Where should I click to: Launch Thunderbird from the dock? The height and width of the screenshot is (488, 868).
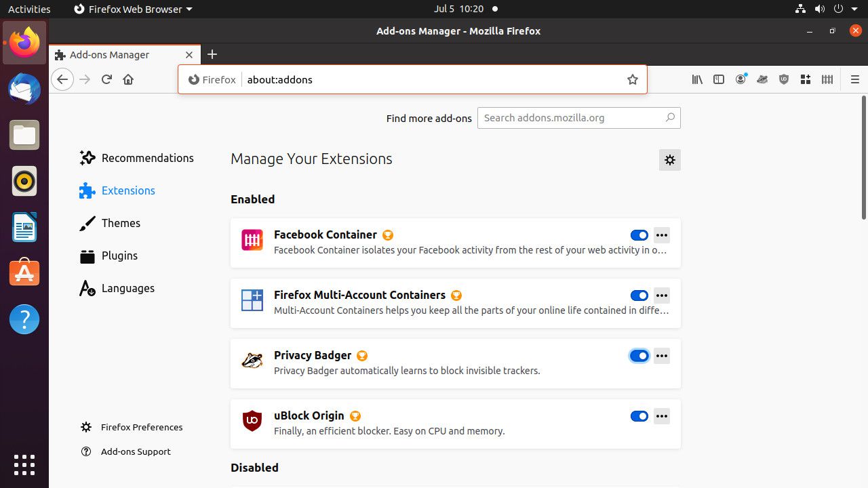[24, 89]
